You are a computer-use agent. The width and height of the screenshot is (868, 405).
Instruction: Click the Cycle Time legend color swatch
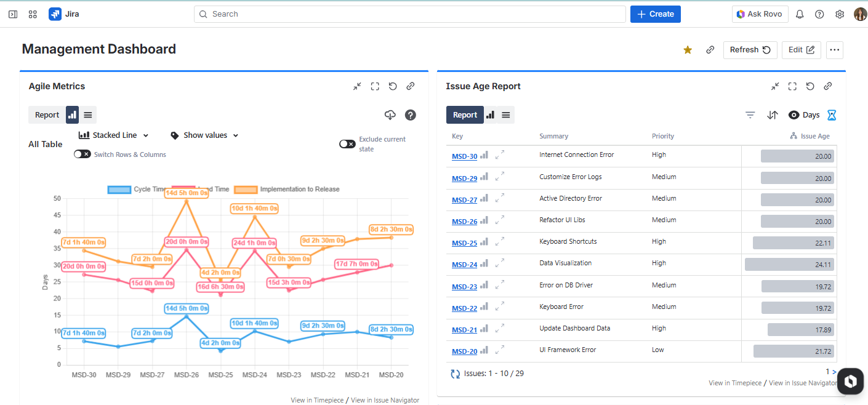point(119,190)
